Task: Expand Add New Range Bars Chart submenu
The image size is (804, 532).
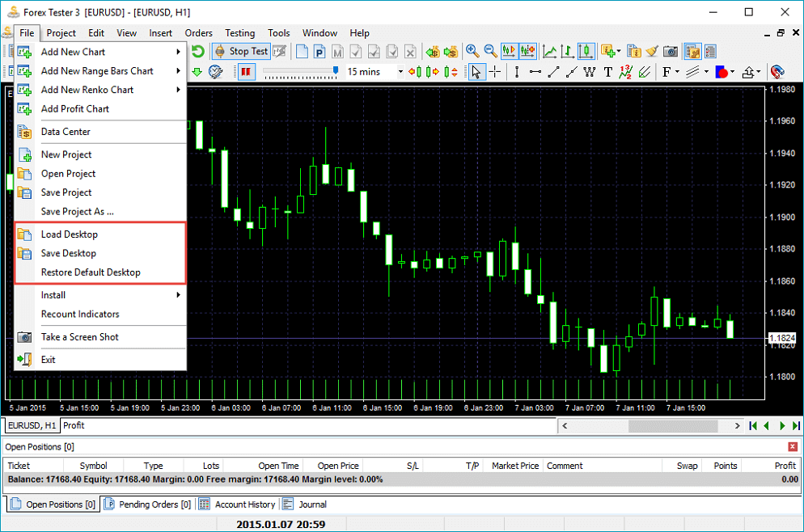Action: [178, 70]
